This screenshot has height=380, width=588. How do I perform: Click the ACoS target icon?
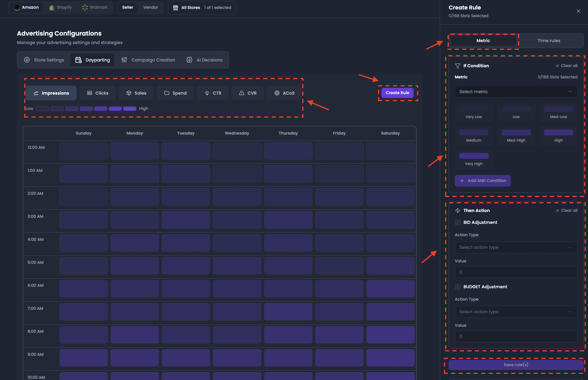pyautogui.click(x=277, y=93)
